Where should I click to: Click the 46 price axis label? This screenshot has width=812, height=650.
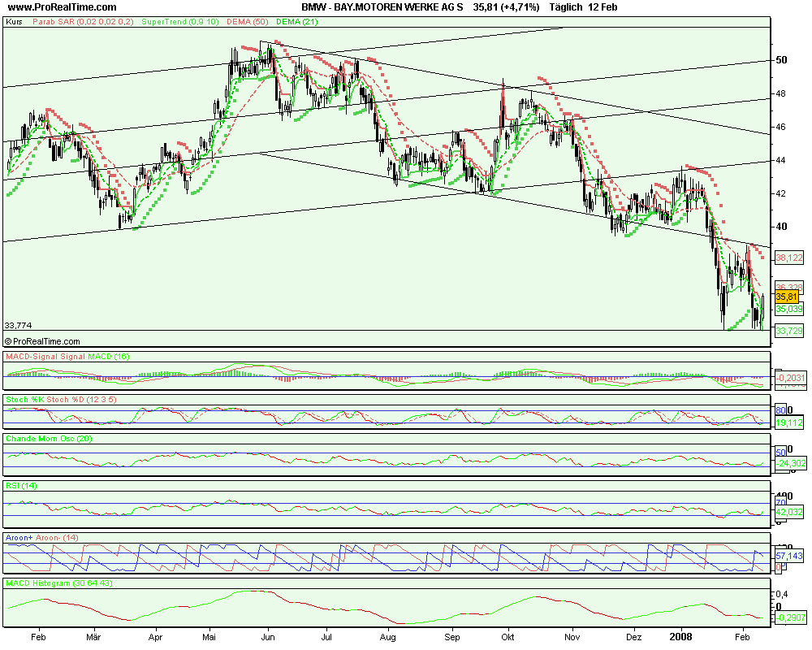tap(781, 127)
